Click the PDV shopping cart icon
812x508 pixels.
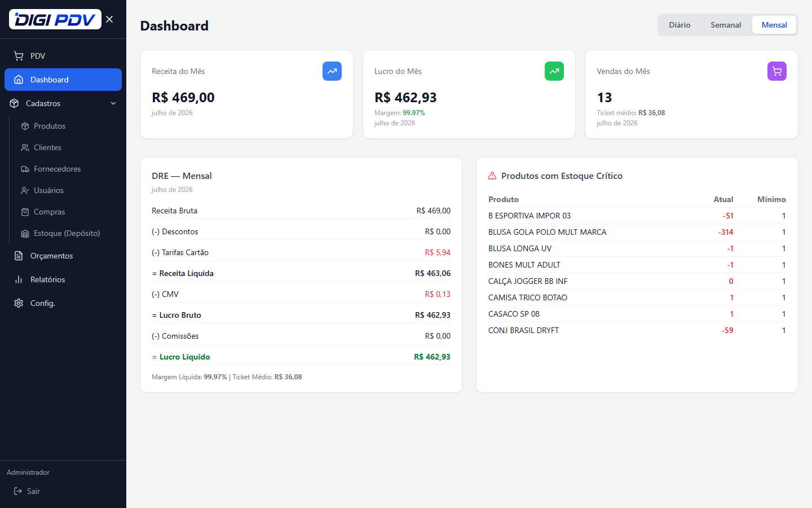[19, 56]
